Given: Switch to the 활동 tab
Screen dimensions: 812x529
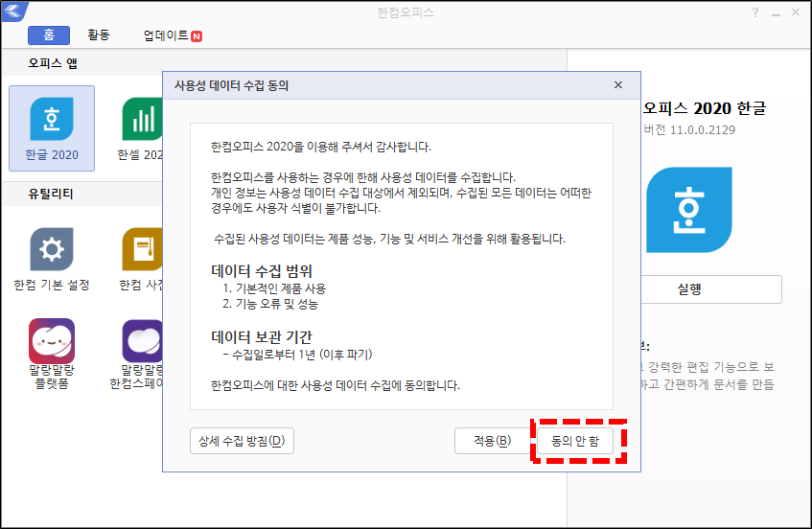Looking at the screenshot, I should [x=99, y=35].
